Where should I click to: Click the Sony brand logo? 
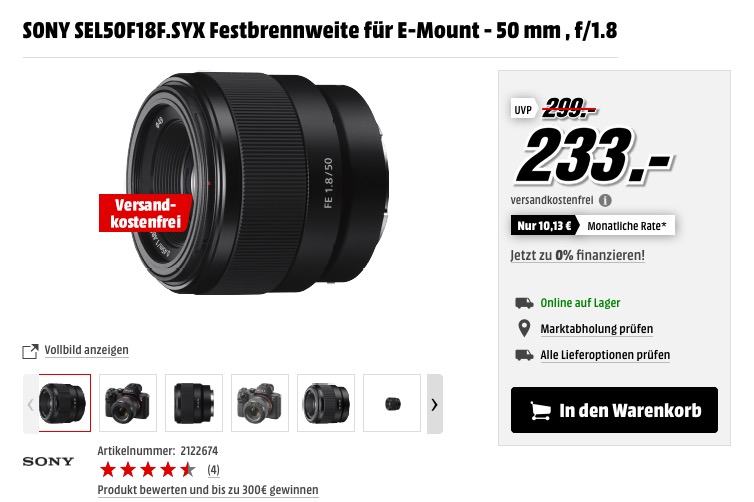[48, 462]
